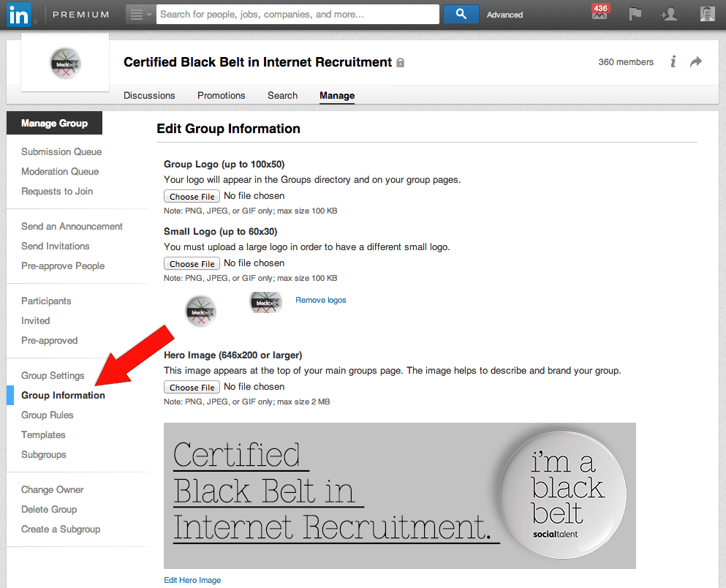Open the profile photo account menu
This screenshot has height=588, width=726.
coord(708,14)
